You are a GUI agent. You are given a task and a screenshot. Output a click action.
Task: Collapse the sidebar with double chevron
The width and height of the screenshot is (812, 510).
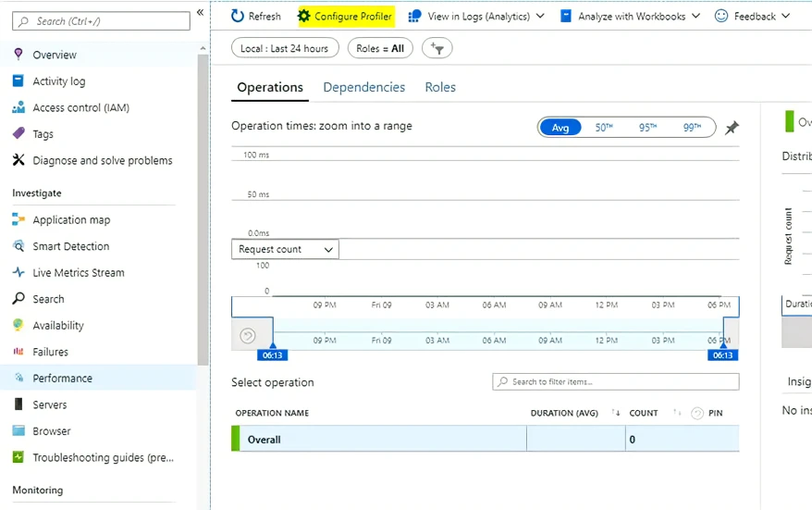[200, 12]
